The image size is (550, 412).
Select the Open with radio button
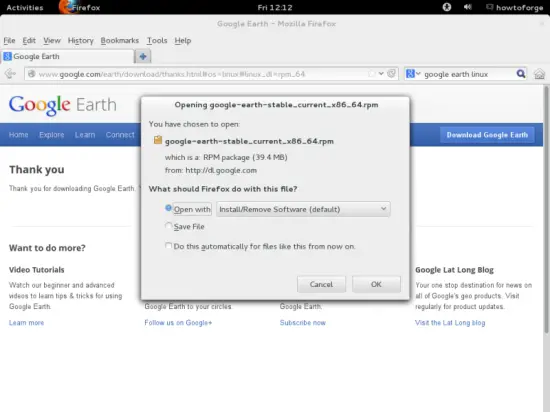pyautogui.click(x=168, y=208)
